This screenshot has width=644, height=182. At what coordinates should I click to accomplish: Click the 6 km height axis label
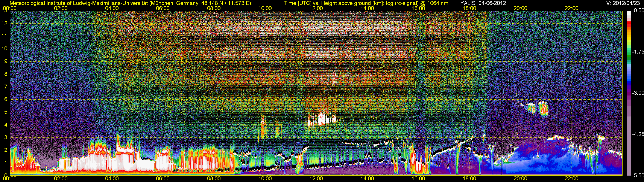pos(7,99)
